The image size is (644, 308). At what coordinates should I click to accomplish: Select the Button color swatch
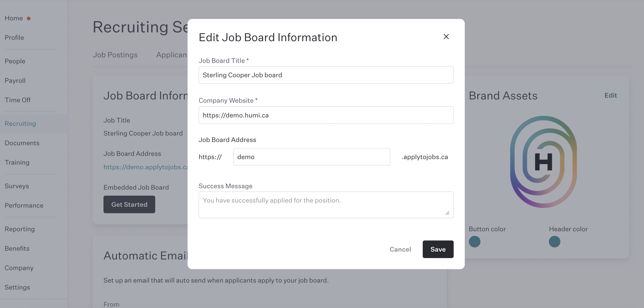tap(474, 242)
